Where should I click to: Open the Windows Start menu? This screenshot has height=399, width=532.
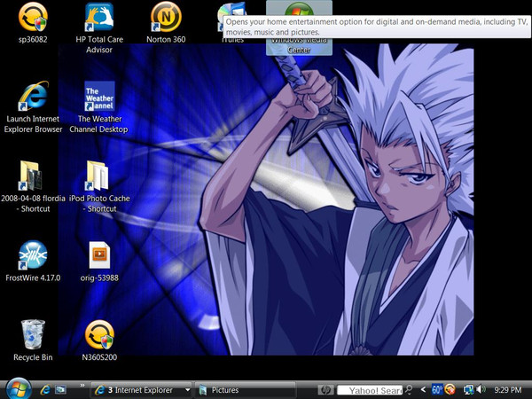(18, 389)
